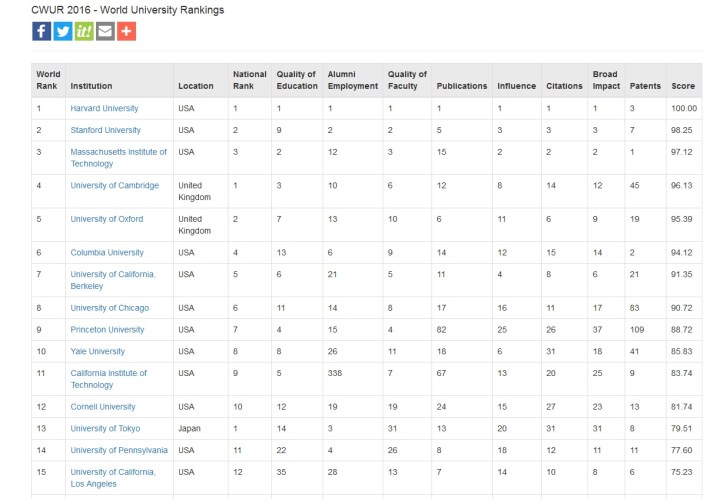Share via the Twitter bird icon
The height and width of the screenshot is (499, 720).
point(63,31)
